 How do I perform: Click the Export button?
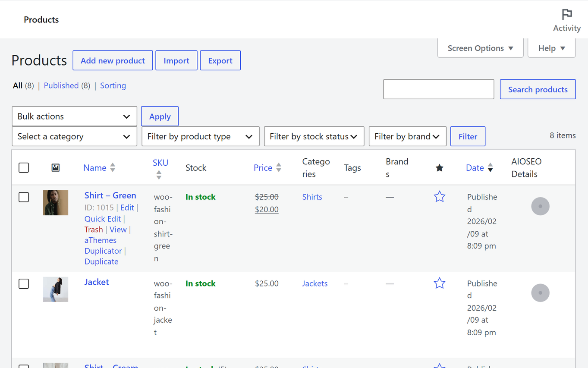point(220,60)
